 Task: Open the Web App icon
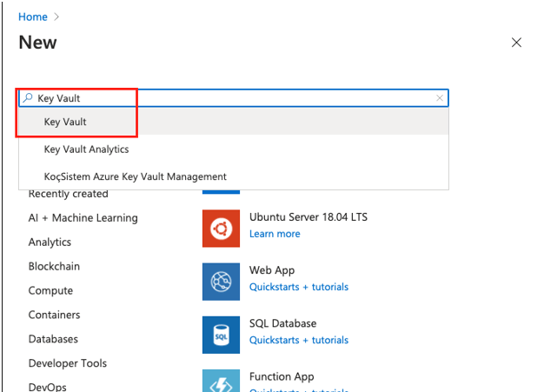221,282
